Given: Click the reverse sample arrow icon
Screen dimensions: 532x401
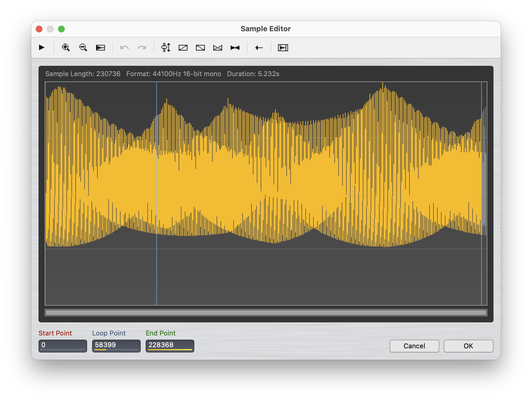Looking at the screenshot, I should [x=259, y=48].
